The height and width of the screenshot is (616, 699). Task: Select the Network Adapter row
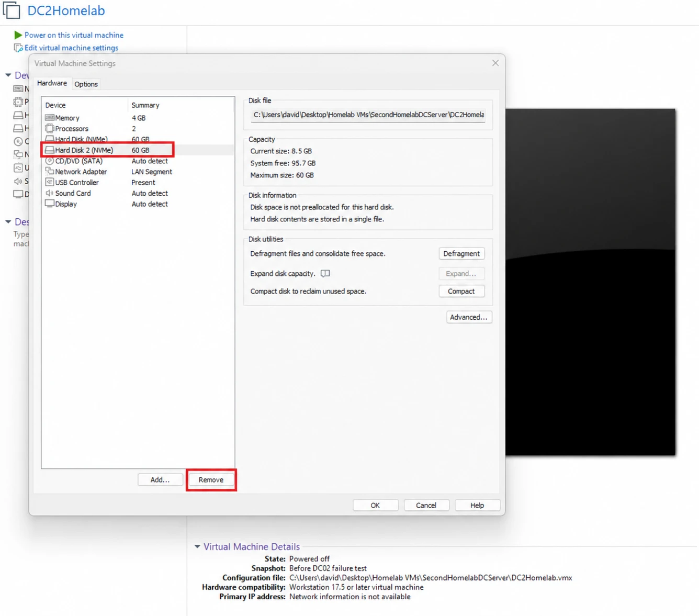(138, 171)
